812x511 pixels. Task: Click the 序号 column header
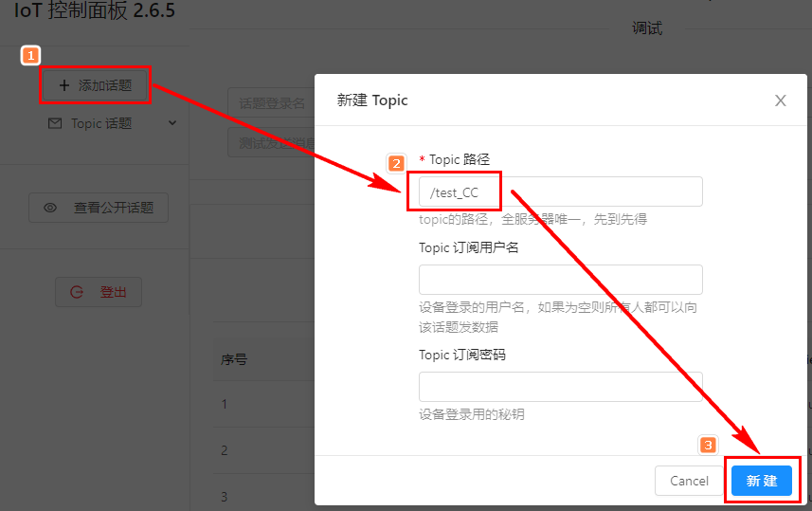click(x=234, y=359)
